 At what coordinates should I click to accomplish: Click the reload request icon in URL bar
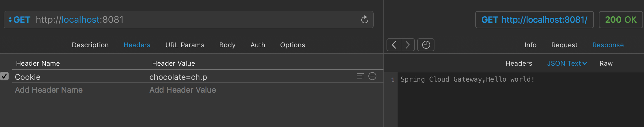click(364, 20)
